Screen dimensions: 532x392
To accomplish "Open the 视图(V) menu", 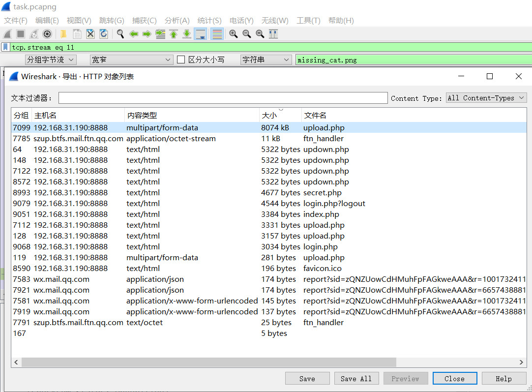I will 79,20.
